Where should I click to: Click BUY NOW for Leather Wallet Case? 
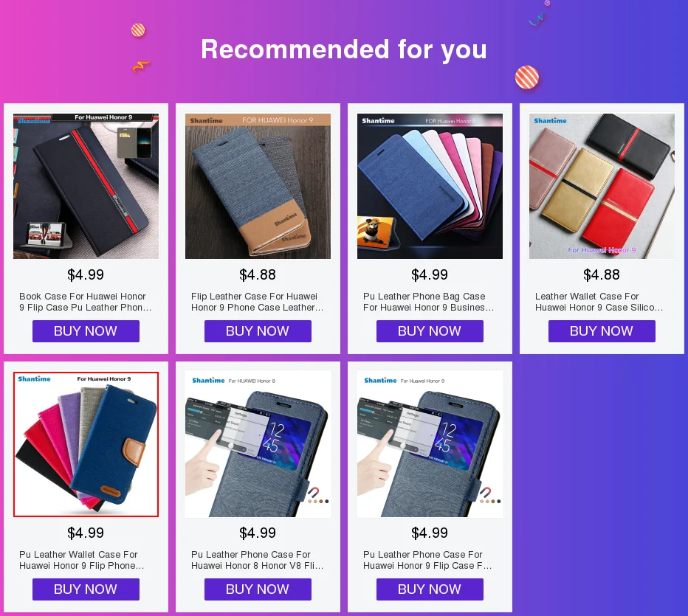(x=602, y=331)
